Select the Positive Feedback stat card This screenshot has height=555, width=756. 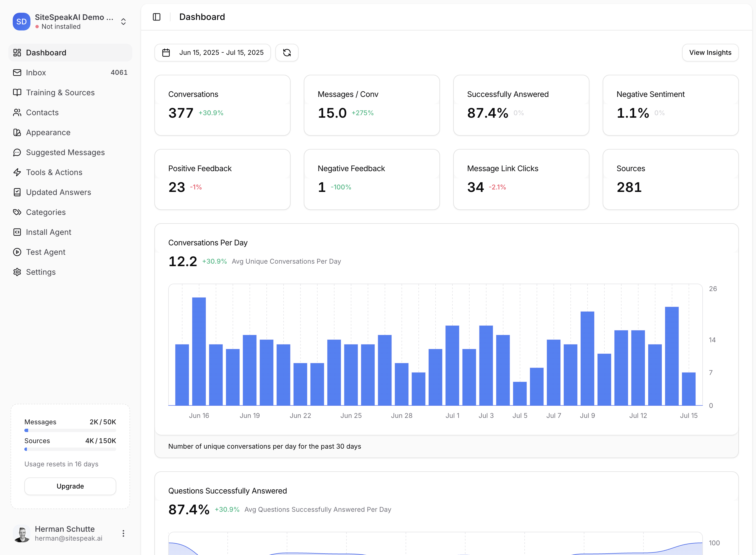pos(222,179)
